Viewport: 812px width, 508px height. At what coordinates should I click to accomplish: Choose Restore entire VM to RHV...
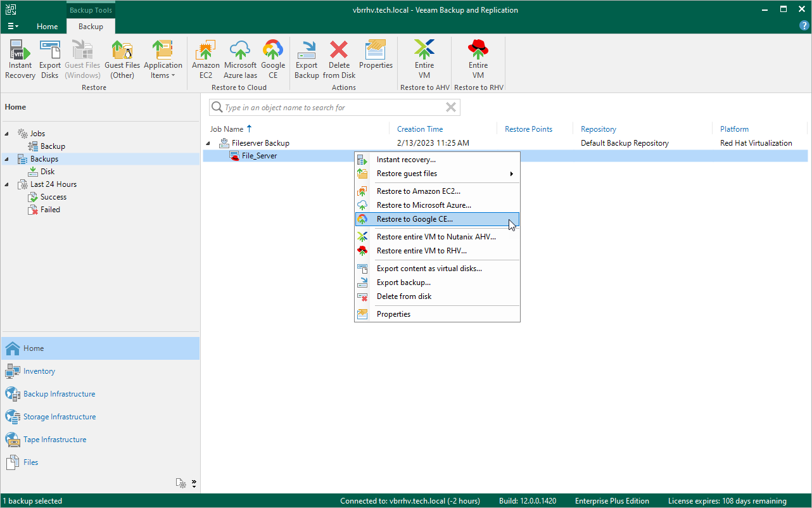tap(437, 251)
